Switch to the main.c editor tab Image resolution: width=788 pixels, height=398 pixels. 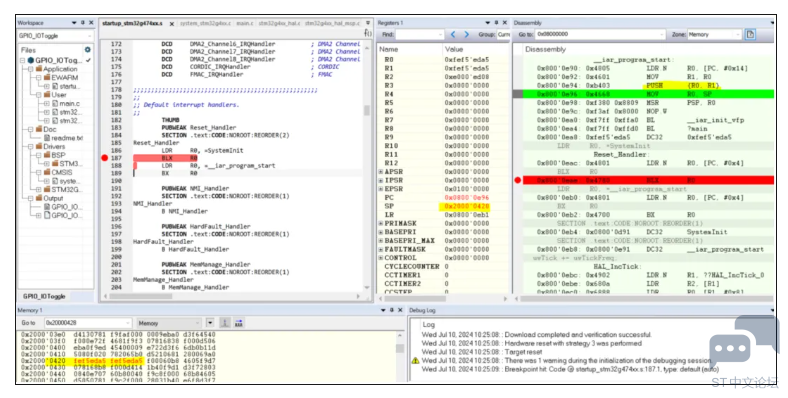[x=245, y=23]
